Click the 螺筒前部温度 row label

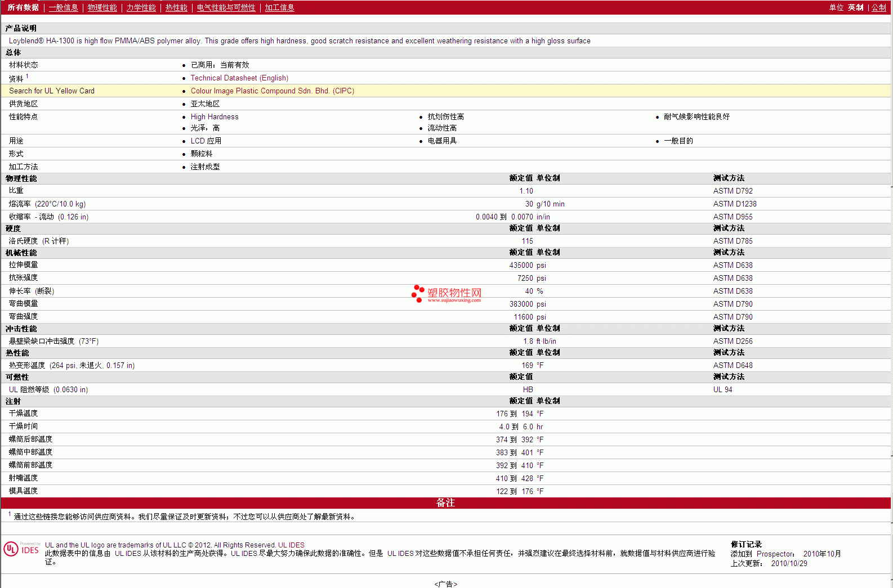point(30,465)
